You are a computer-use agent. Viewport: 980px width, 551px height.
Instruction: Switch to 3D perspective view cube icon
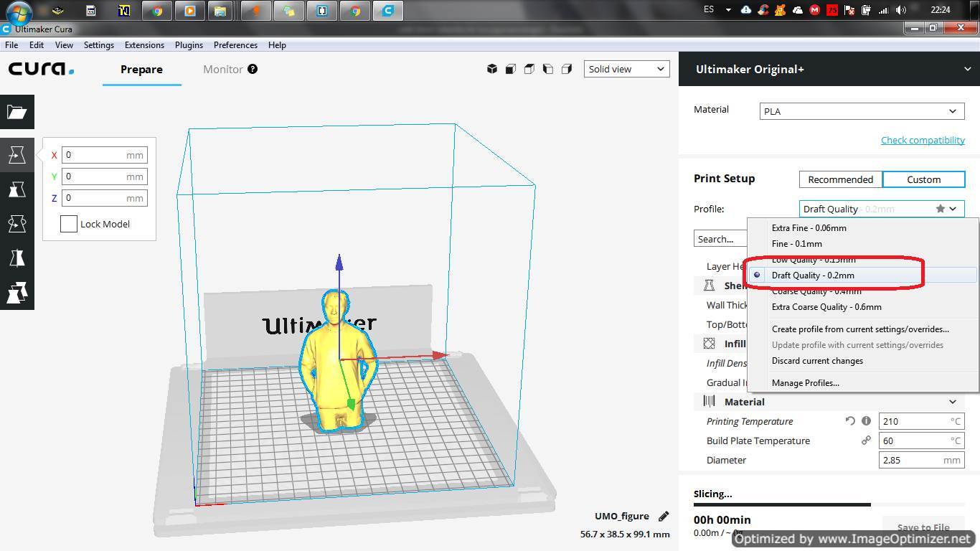[x=492, y=69]
